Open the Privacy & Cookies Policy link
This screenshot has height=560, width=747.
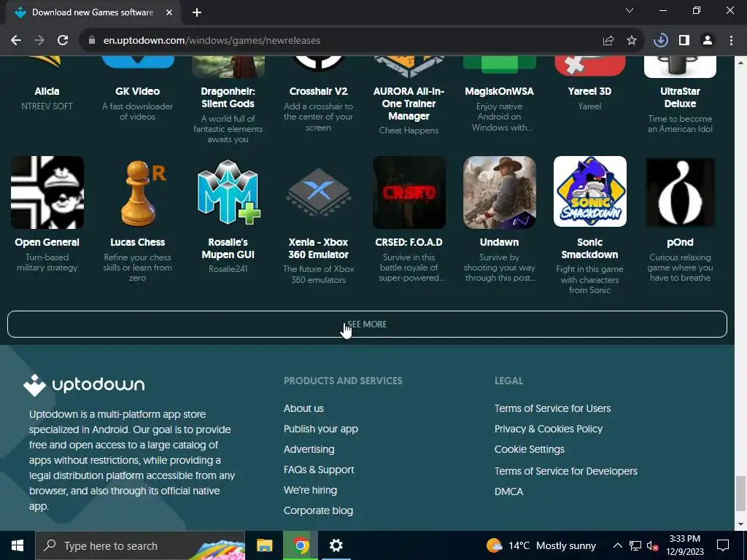tap(549, 429)
